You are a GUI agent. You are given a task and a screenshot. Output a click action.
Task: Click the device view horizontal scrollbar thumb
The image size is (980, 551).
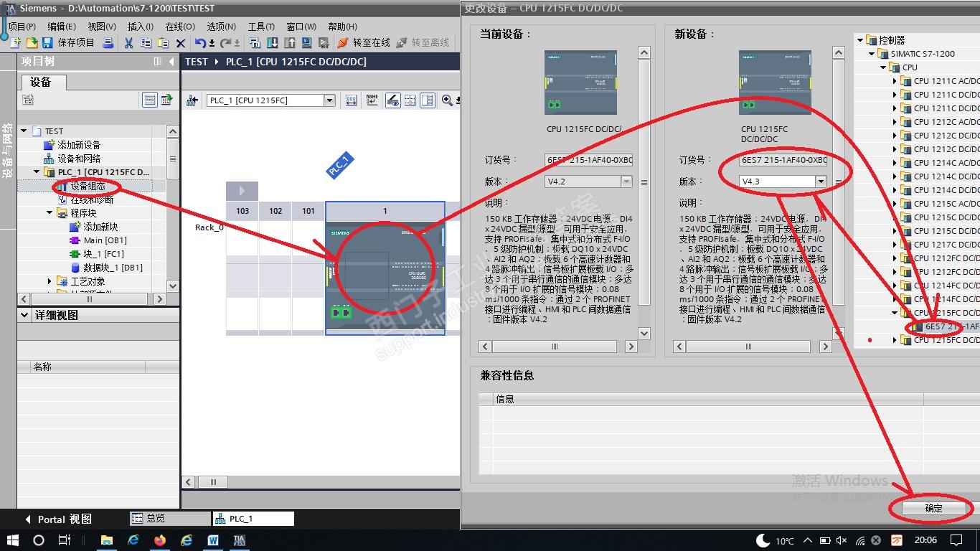tap(213, 482)
